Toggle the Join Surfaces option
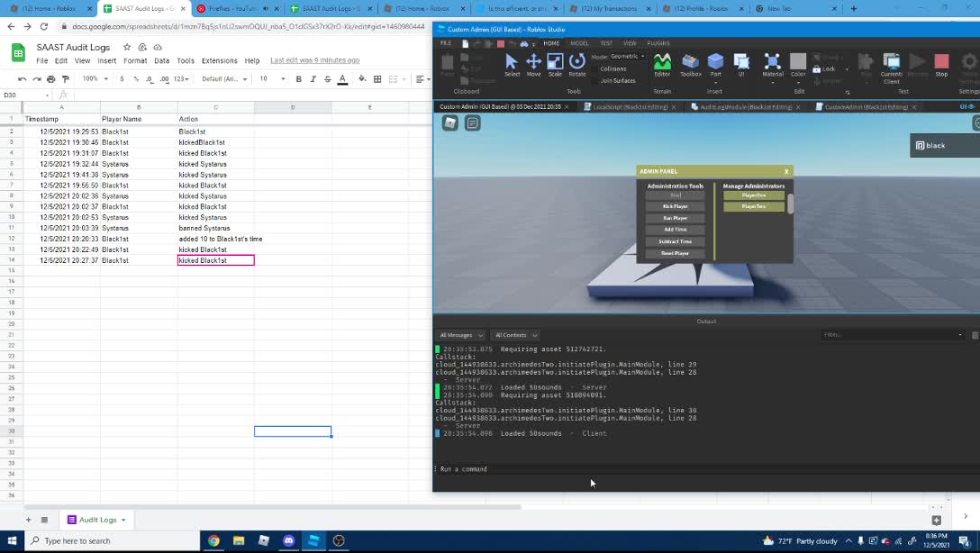Viewport: 980px width, 553px height. (x=616, y=79)
